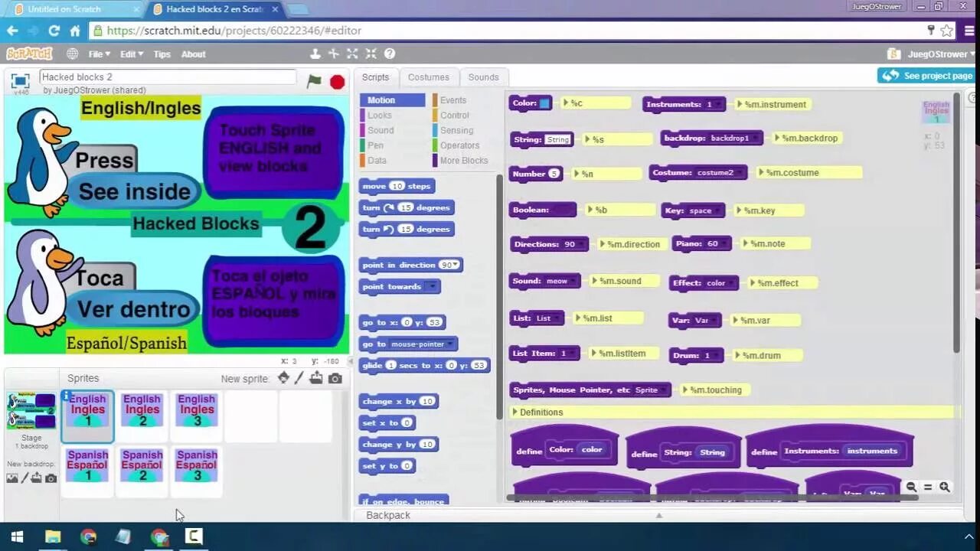Click steps value in move block
This screenshot has width=980, height=551.
(397, 186)
